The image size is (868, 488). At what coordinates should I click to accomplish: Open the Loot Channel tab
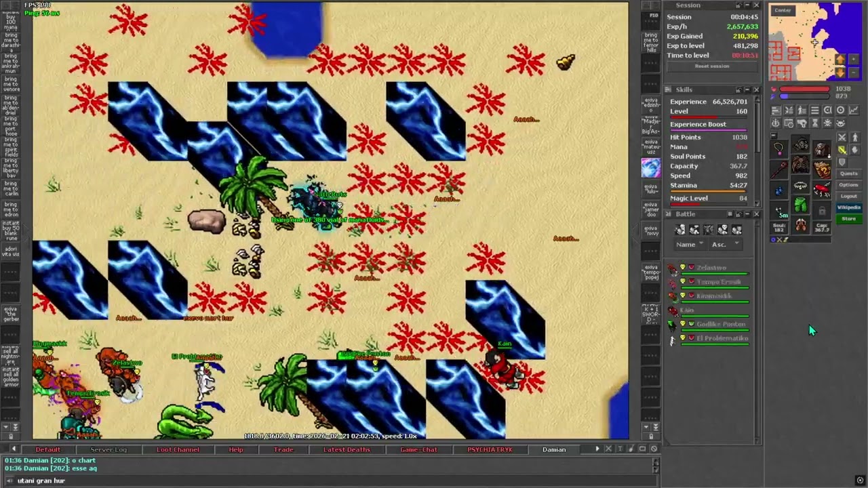click(x=178, y=449)
